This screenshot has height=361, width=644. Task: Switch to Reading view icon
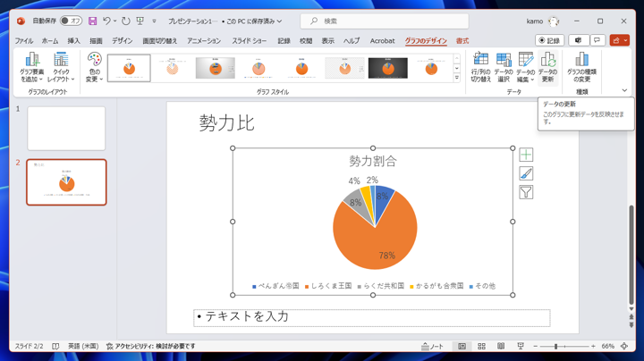(x=501, y=346)
